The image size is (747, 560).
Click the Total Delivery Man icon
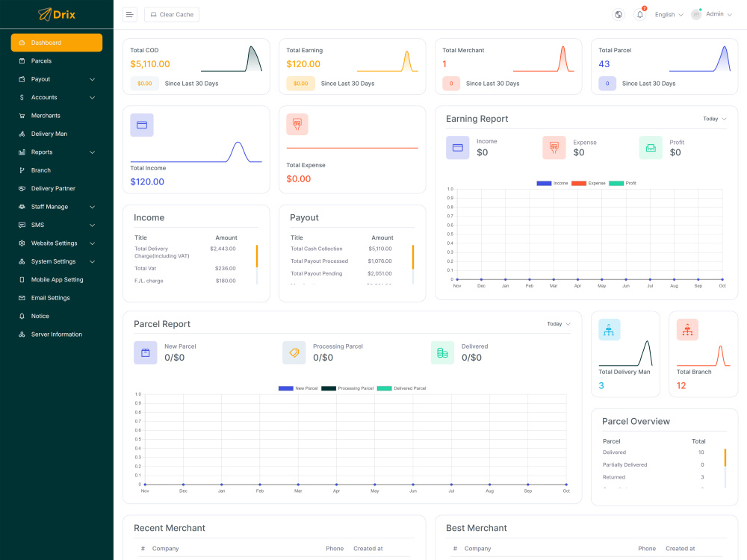[610, 329]
